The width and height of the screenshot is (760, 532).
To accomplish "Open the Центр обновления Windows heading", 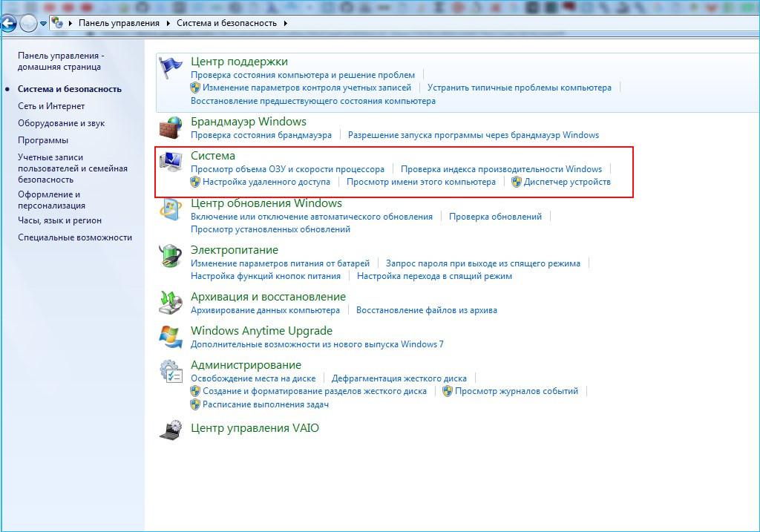I will [266, 203].
